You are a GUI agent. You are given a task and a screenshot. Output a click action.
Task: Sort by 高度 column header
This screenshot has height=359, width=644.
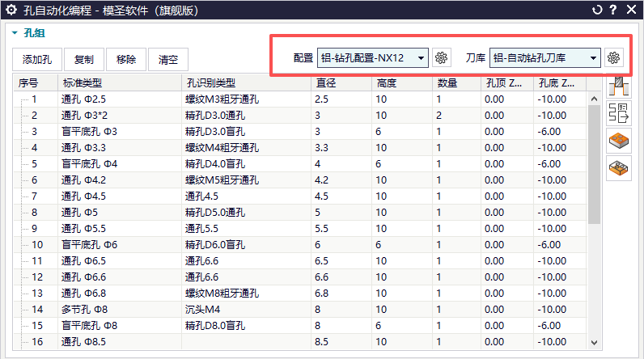point(402,83)
